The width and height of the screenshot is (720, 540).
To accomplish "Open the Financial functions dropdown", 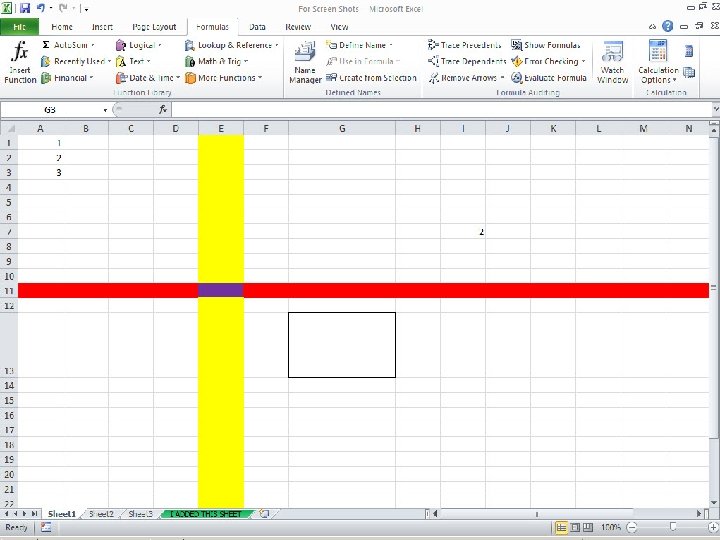I will [67, 78].
